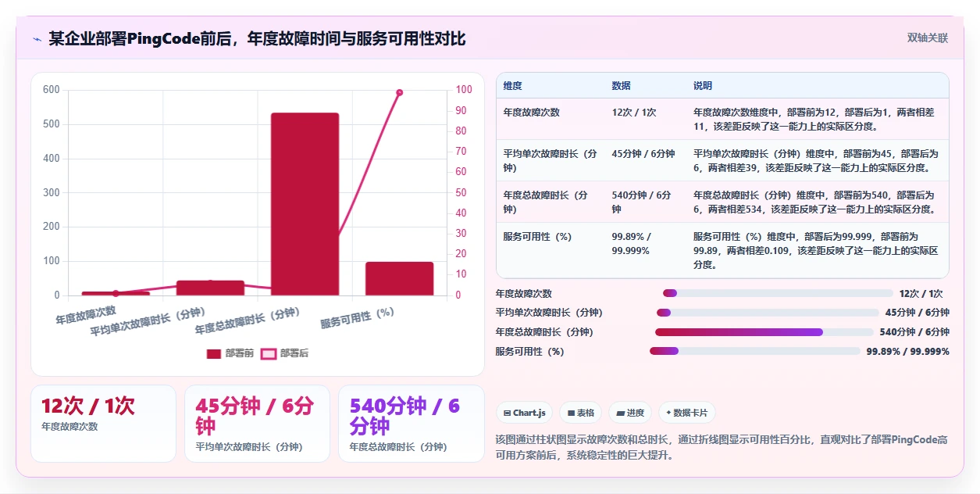Click the 服务可用性 bar in the chart
The width and height of the screenshot is (980, 494).
click(400, 278)
